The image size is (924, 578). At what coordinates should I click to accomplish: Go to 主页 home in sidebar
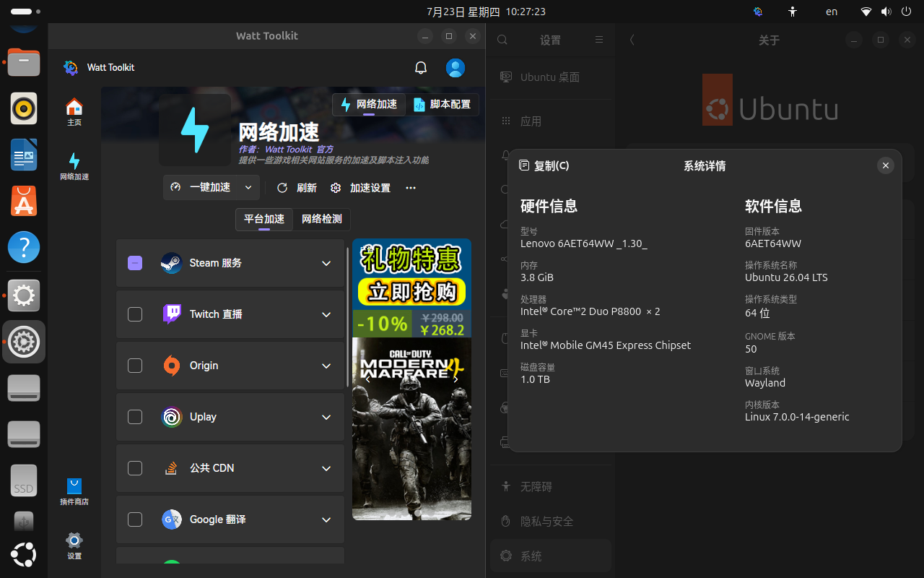[74, 113]
